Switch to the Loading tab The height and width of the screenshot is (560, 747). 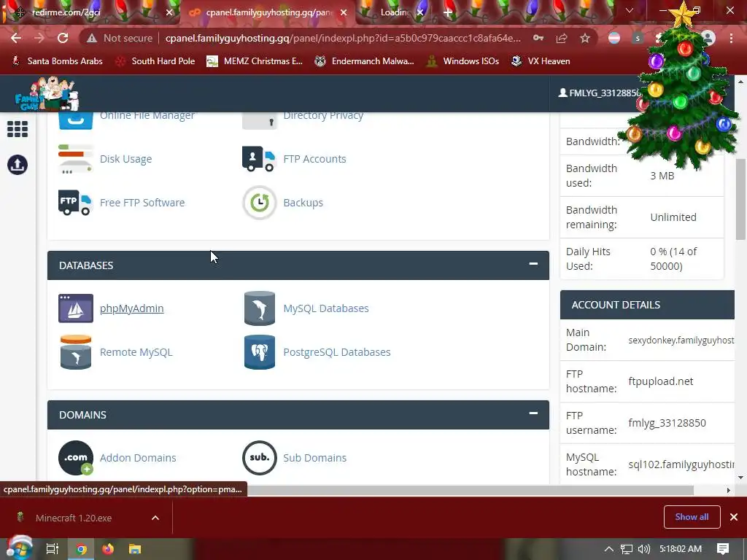(393, 12)
